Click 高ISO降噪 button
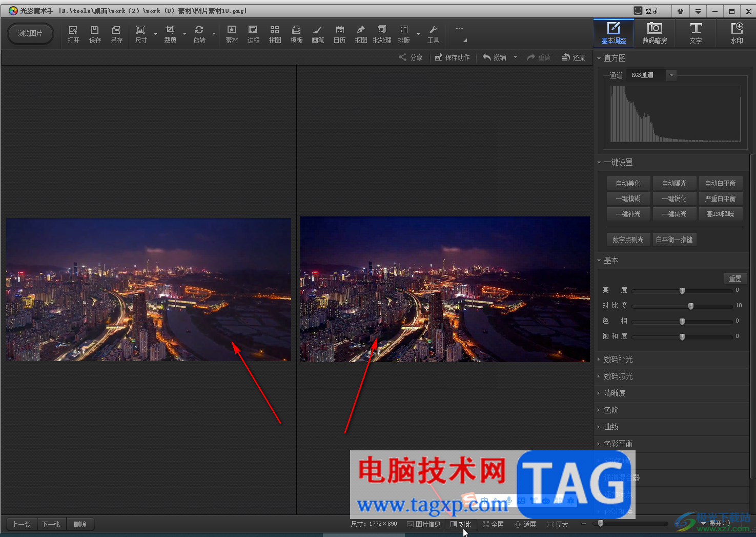 pos(721,214)
